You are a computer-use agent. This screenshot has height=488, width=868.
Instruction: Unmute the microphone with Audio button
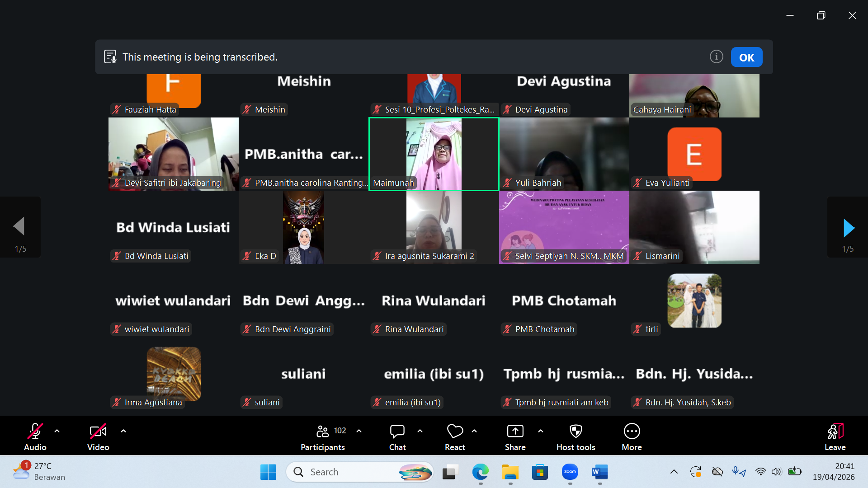pyautogui.click(x=35, y=437)
